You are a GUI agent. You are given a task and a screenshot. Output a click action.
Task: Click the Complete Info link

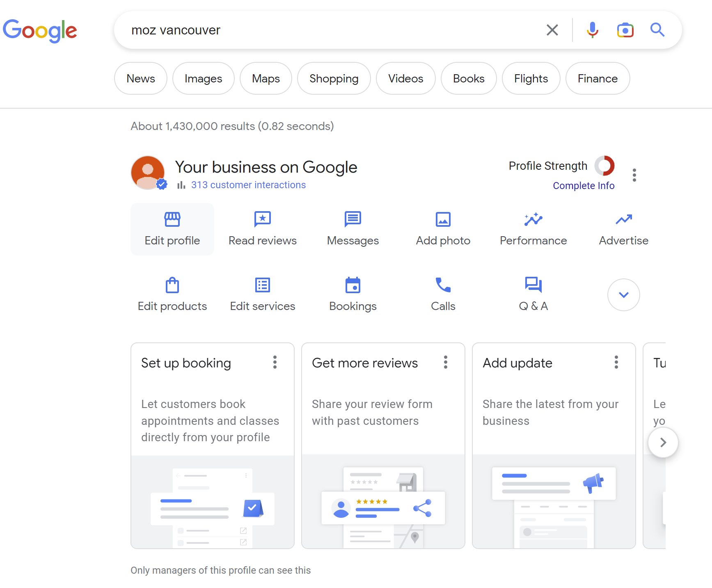[583, 186]
